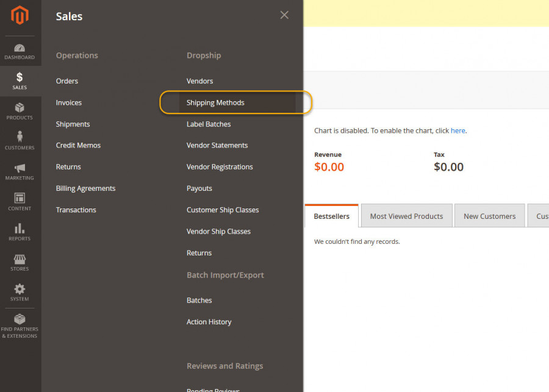
Task: Open Vendor Statements menu item
Action: pos(217,145)
